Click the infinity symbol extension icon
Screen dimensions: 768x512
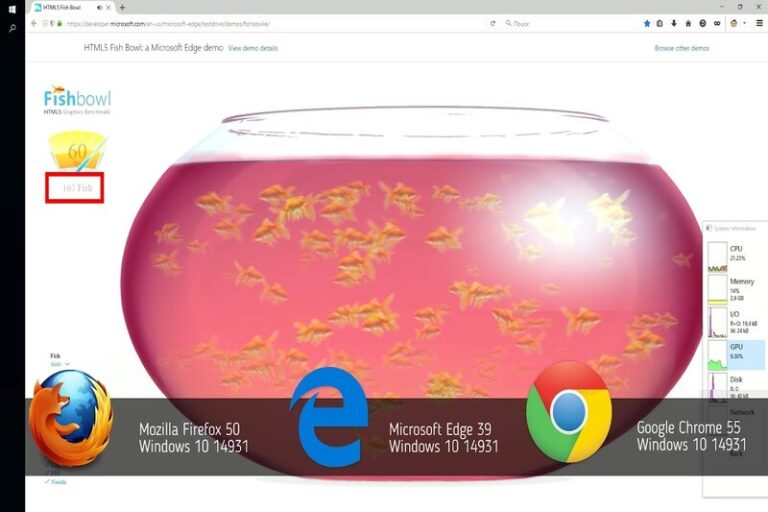(717, 23)
